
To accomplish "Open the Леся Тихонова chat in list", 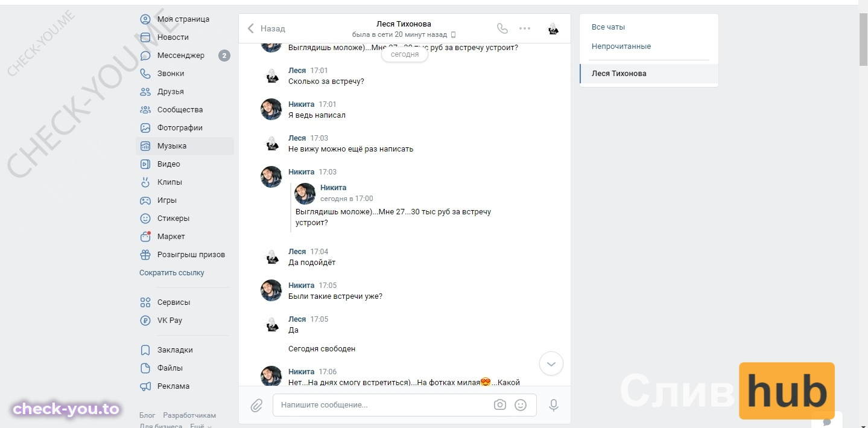I will [x=649, y=74].
